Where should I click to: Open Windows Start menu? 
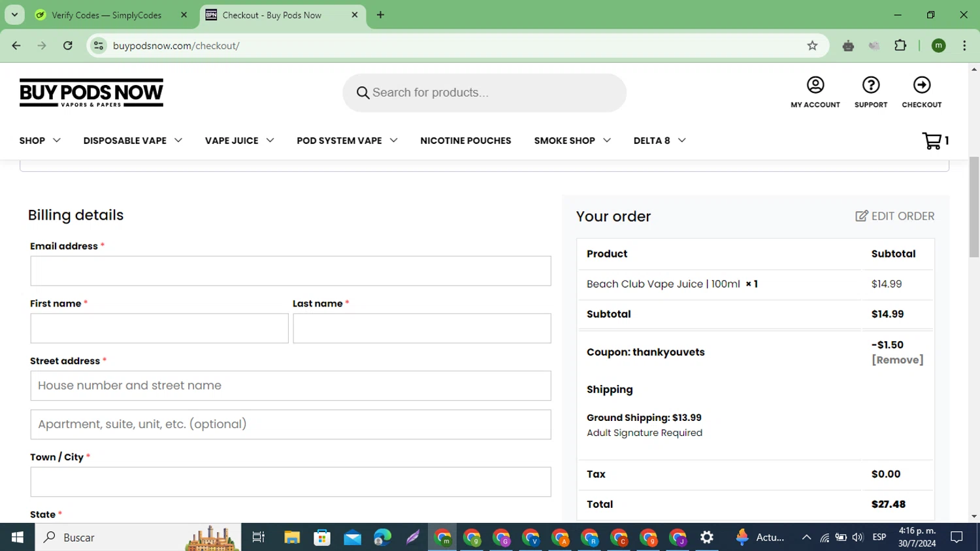pyautogui.click(x=18, y=537)
